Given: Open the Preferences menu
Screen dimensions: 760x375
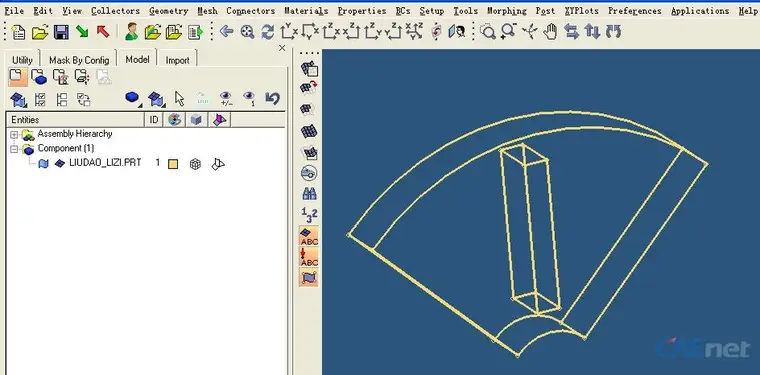Looking at the screenshot, I should (x=635, y=11).
